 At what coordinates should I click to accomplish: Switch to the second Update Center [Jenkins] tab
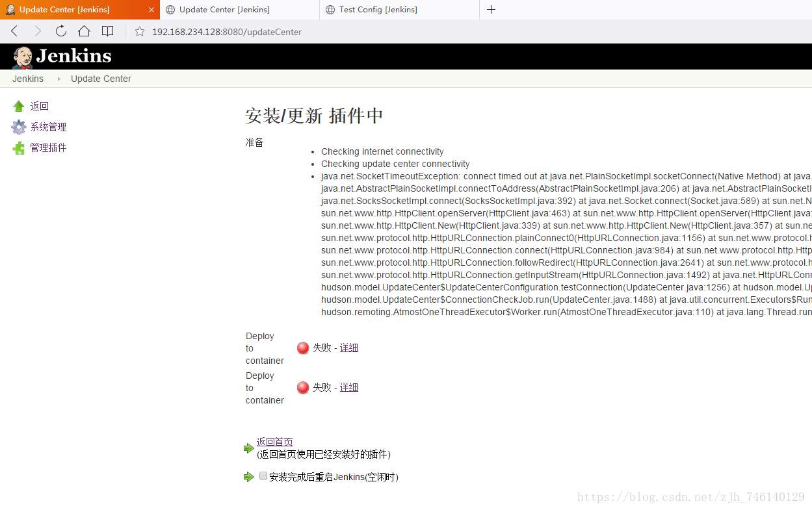tap(239, 10)
